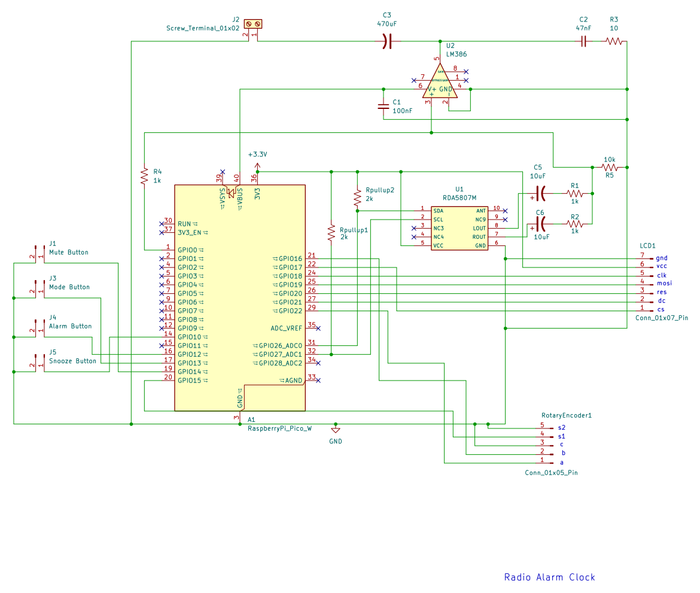This screenshot has height=593, width=700.
Task: Select the 'RaspberryPi_Pico_W' label
Action: pos(280,428)
